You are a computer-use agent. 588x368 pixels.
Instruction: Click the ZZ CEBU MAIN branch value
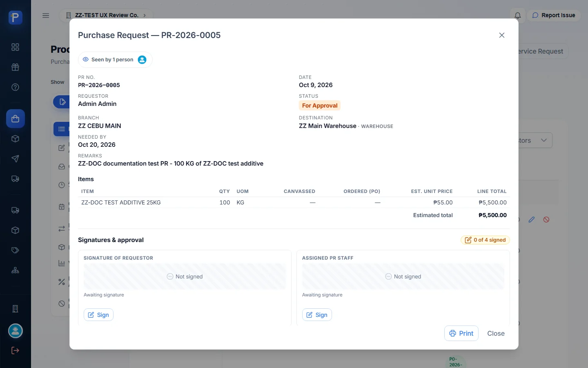tap(100, 126)
